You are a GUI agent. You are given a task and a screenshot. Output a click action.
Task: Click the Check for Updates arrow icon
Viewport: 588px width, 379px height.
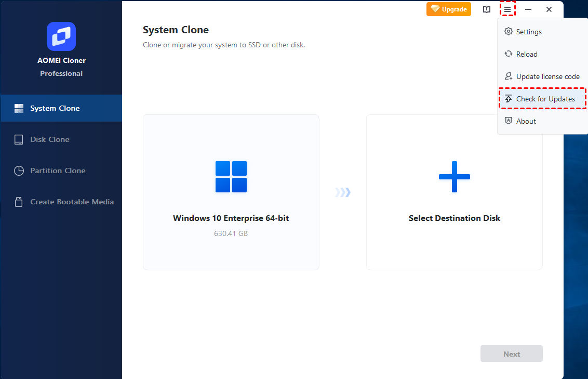509,99
